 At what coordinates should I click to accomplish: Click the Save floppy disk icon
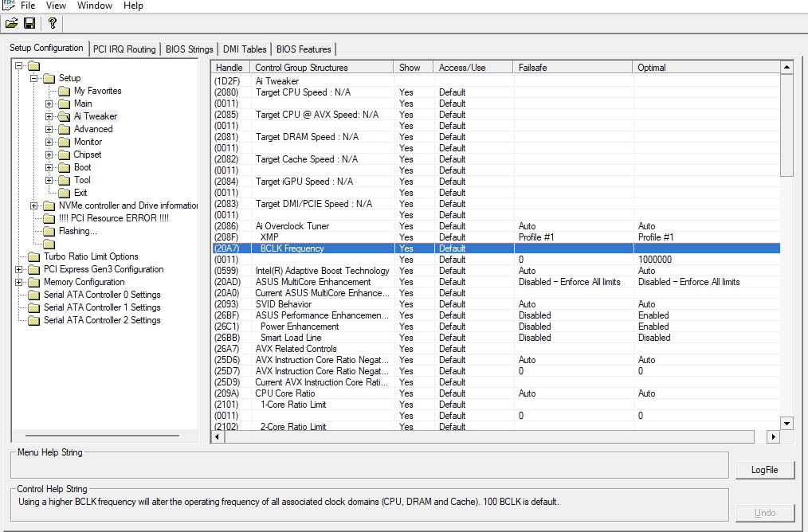tap(29, 24)
